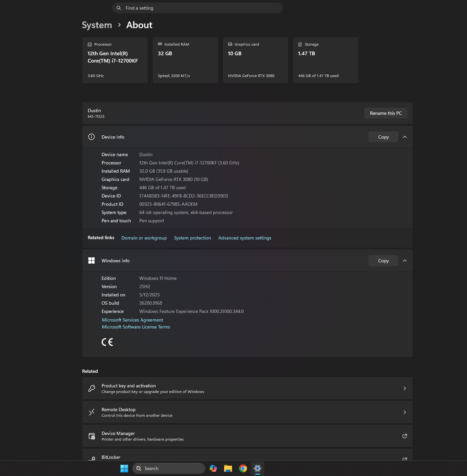This screenshot has height=476, width=467.
Task: Click the MS-7D25 model text
Action: click(96, 116)
